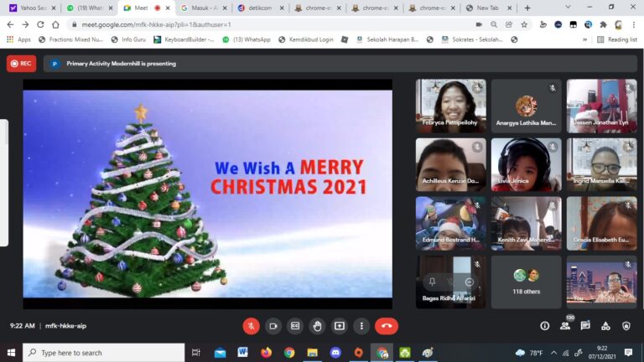Viewport: 644px width, 362px height.
Task: Click the Windows taskbar search box
Action: click(103, 353)
